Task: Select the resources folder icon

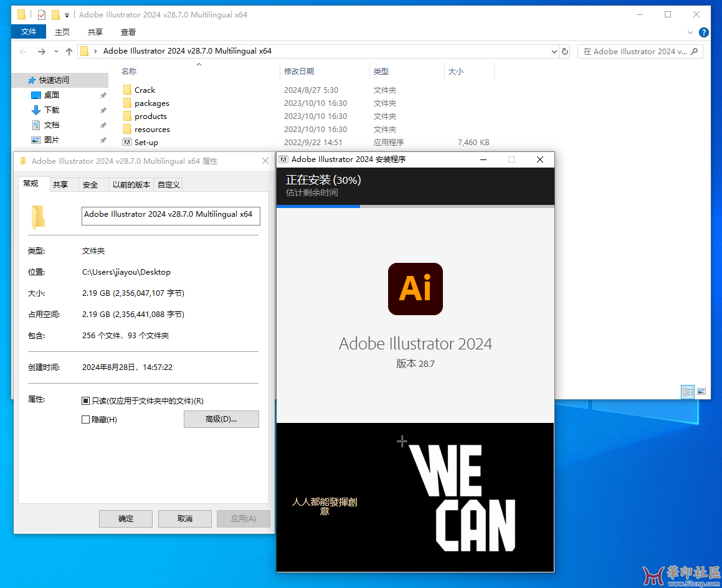Action: (127, 129)
